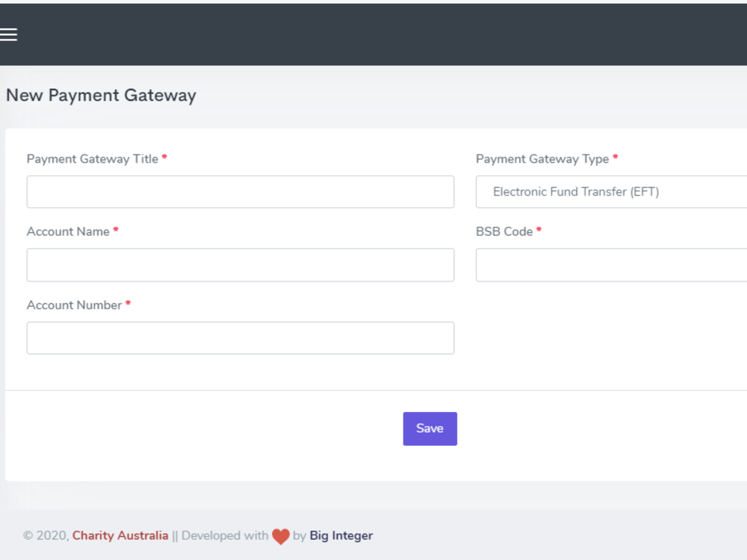
Task: Click the Save button
Action: click(x=430, y=429)
